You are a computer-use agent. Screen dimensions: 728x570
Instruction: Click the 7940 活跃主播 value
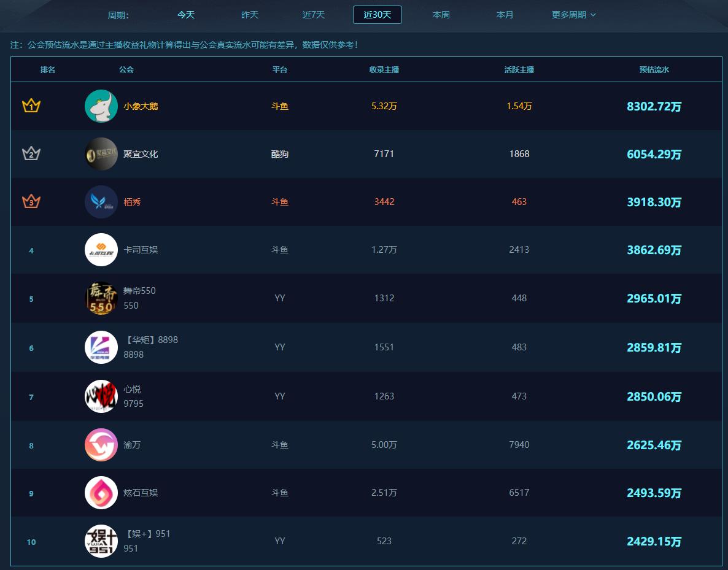tap(519, 445)
